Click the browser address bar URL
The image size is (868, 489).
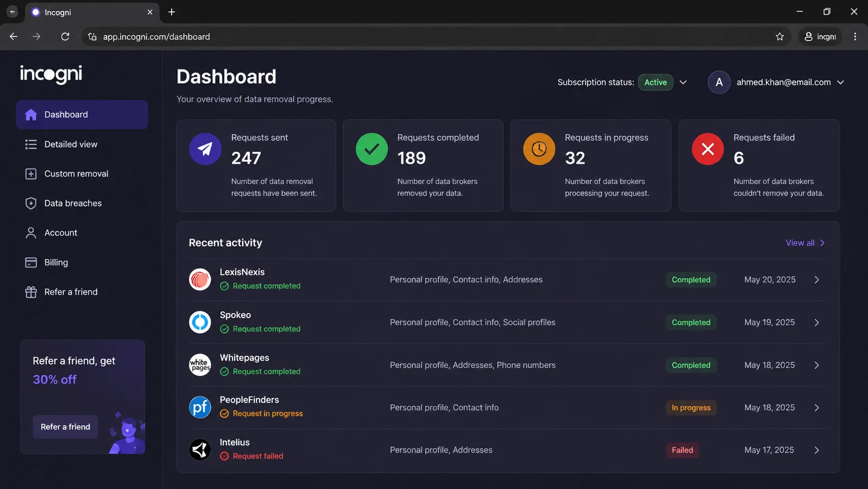coord(156,36)
